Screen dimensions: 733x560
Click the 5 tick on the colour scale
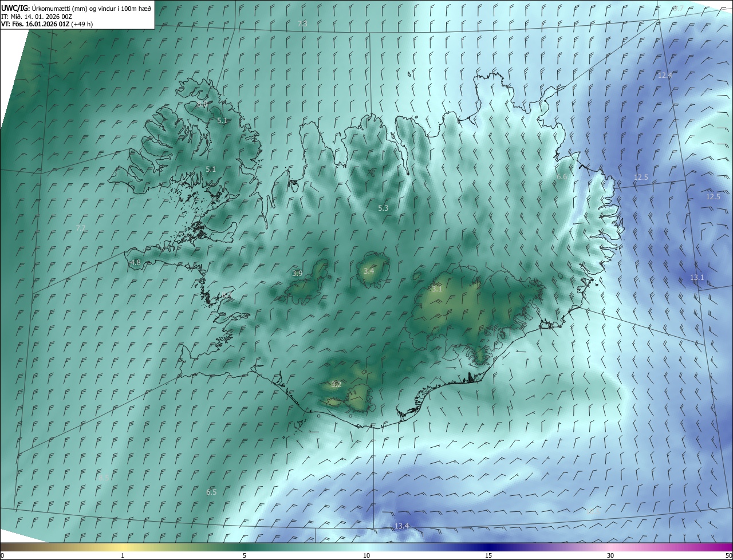245,555
